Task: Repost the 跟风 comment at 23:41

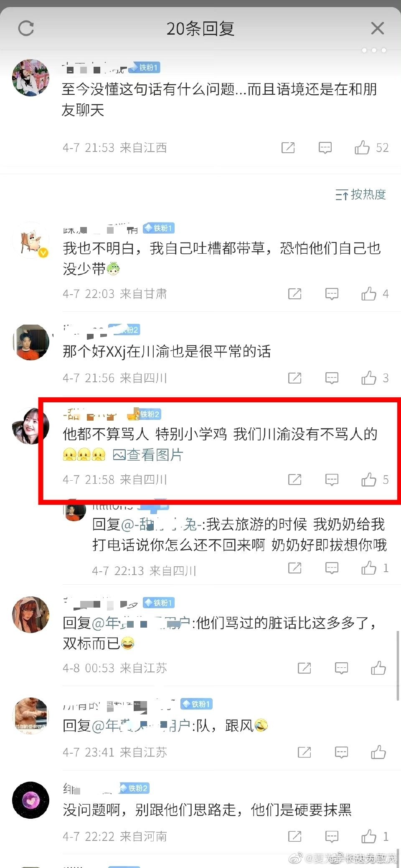Action: click(x=305, y=752)
